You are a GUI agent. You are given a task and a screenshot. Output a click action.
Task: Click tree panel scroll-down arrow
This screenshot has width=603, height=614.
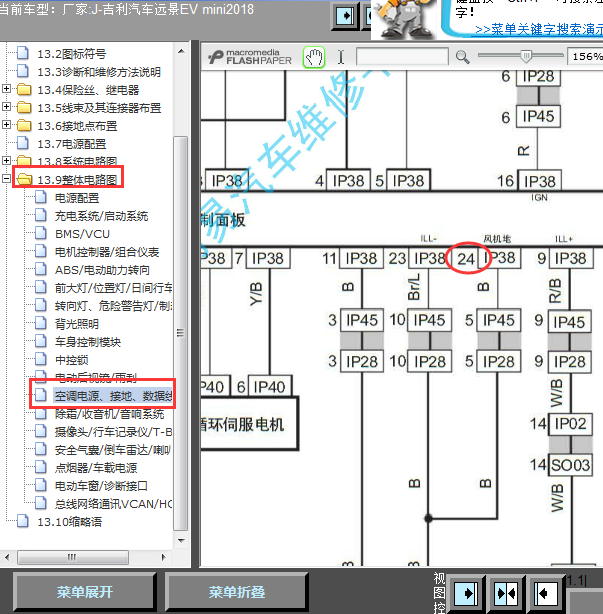click(x=181, y=541)
